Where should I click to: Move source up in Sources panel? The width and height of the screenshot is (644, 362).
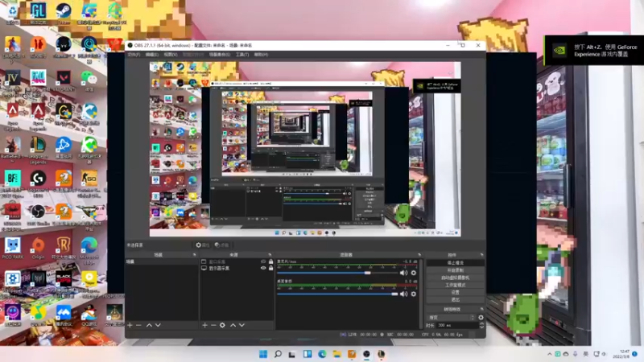click(x=233, y=325)
